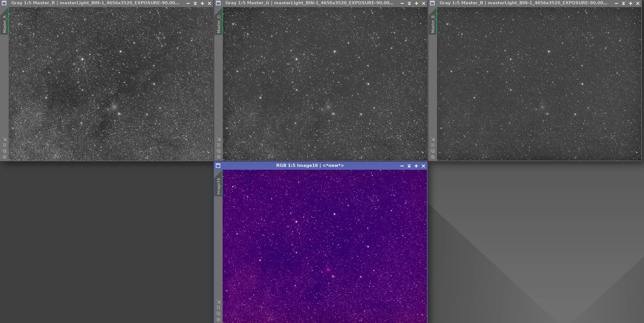This screenshot has width=644, height=323.
Task: Click the pan arrow icon on Image16 window
Action: pos(218,302)
